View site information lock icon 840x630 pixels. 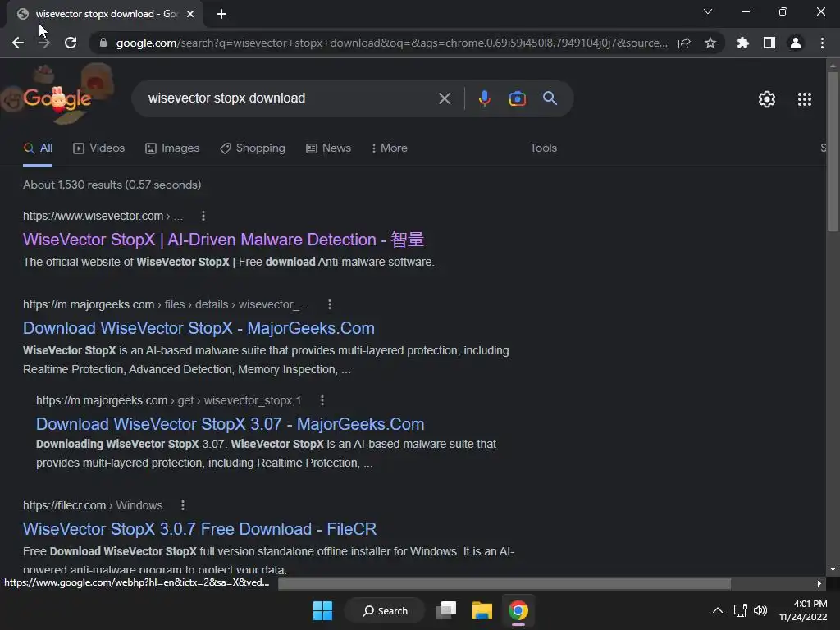(x=103, y=43)
